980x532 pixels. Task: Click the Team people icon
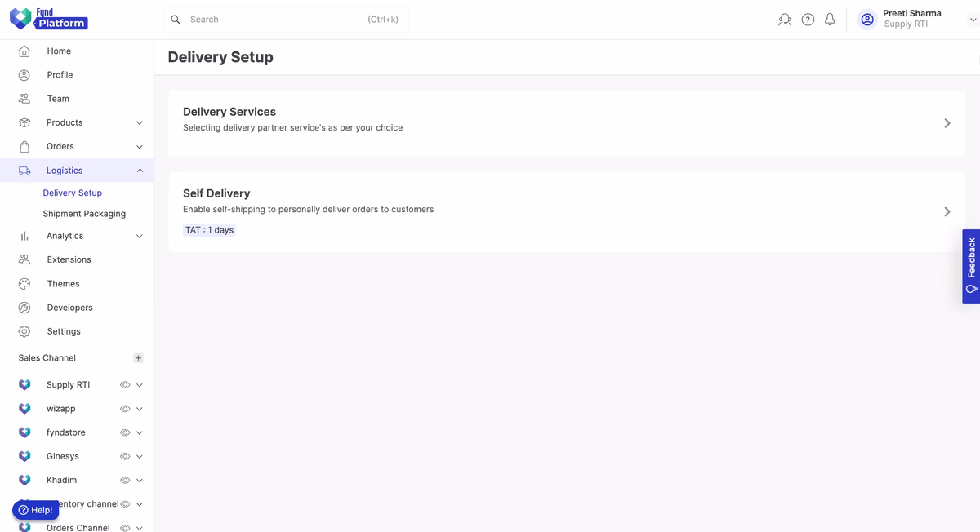pos(24,99)
